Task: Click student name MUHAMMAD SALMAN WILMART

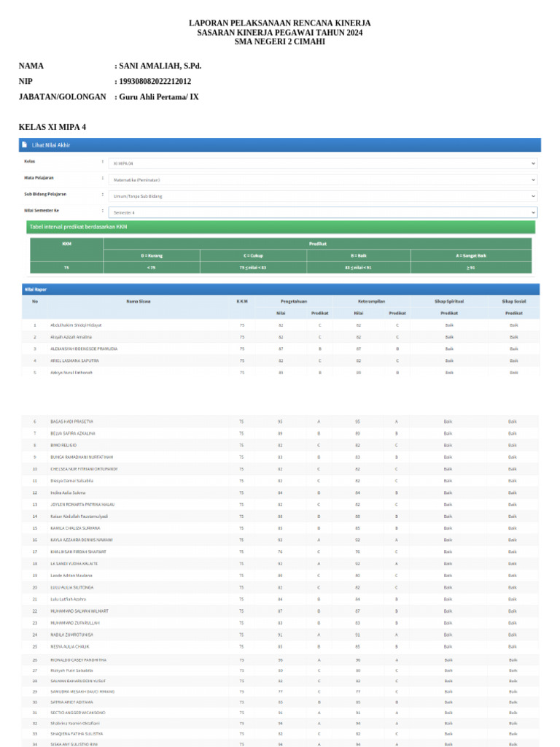Action: [x=79, y=611]
